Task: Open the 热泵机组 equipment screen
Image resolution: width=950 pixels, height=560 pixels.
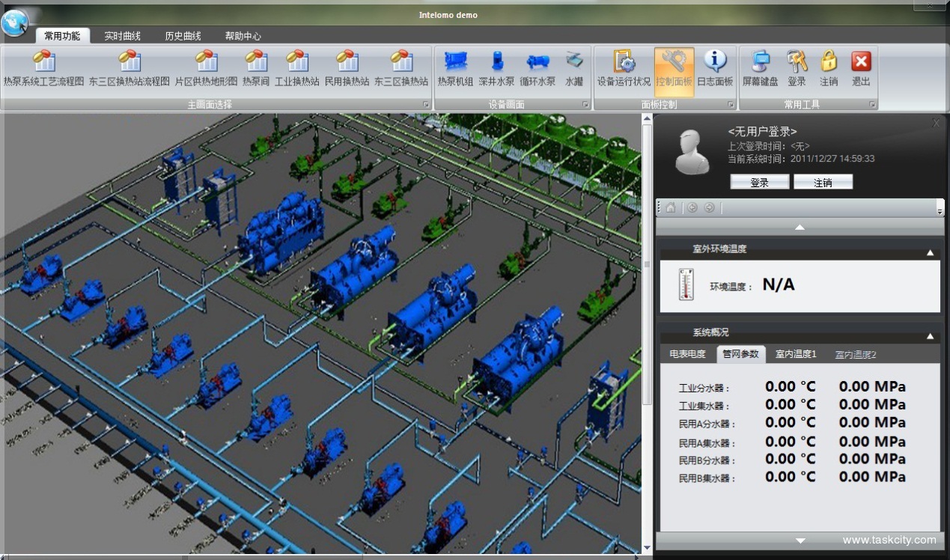Action: point(455,69)
